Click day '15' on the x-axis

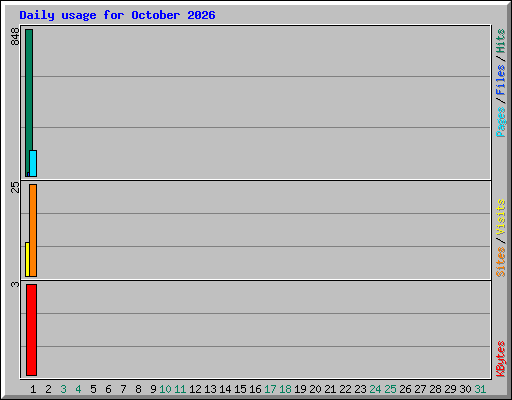[x=240, y=389]
